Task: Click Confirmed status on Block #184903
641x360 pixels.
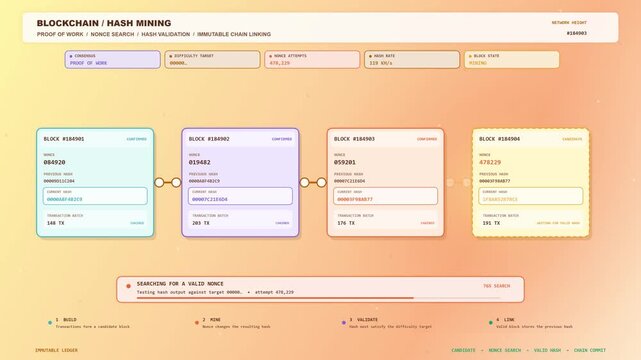Action: 427,139
